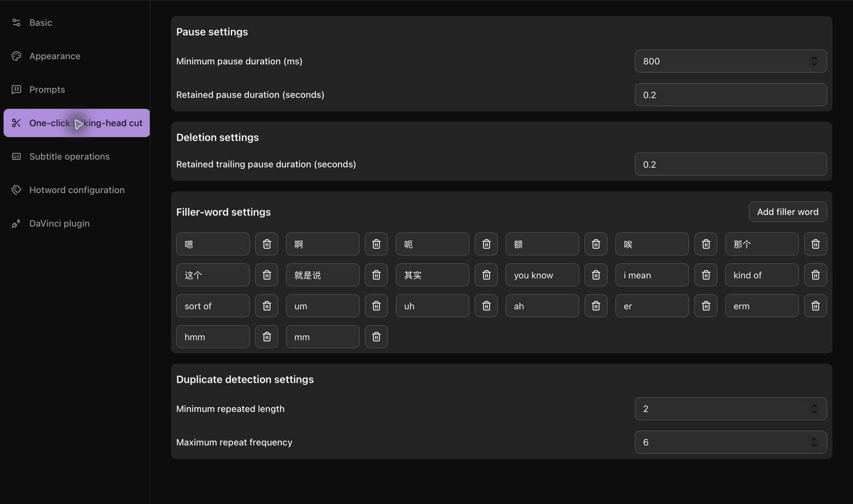Delete the 嗯 filler word

pos(266,244)
